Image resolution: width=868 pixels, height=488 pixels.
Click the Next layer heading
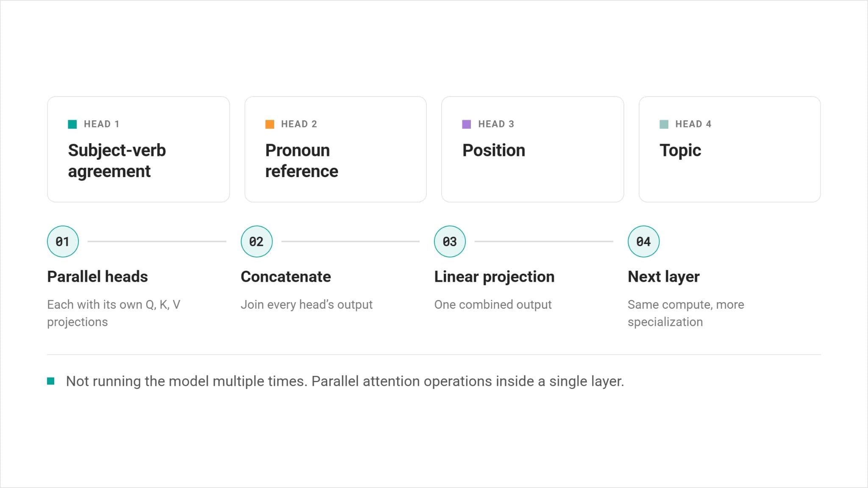(x=663, y=277)
